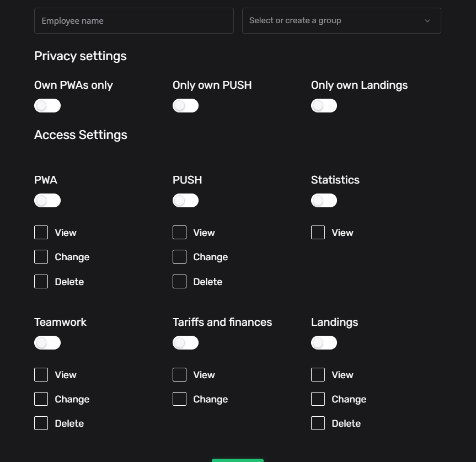Check the PUSH Change checkbox
476x462 pixels.
pyautogui.click(x=180, y=257)
